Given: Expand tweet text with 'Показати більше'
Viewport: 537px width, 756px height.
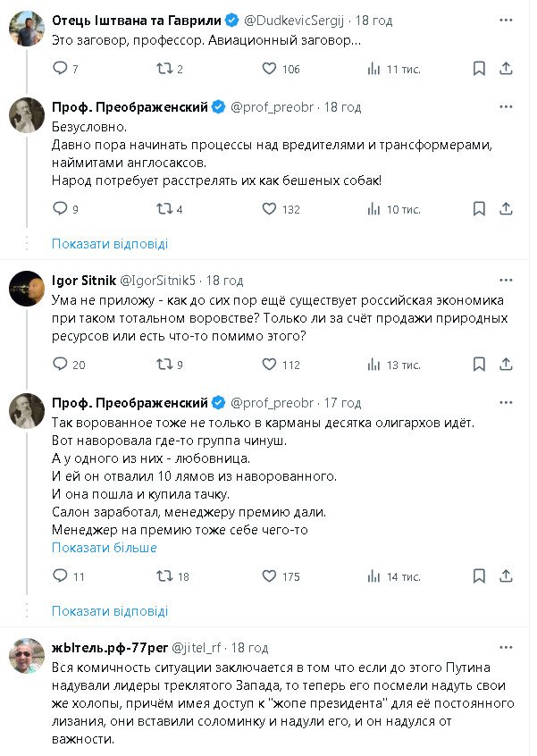Looking at the screenshot, I should 104,547.
